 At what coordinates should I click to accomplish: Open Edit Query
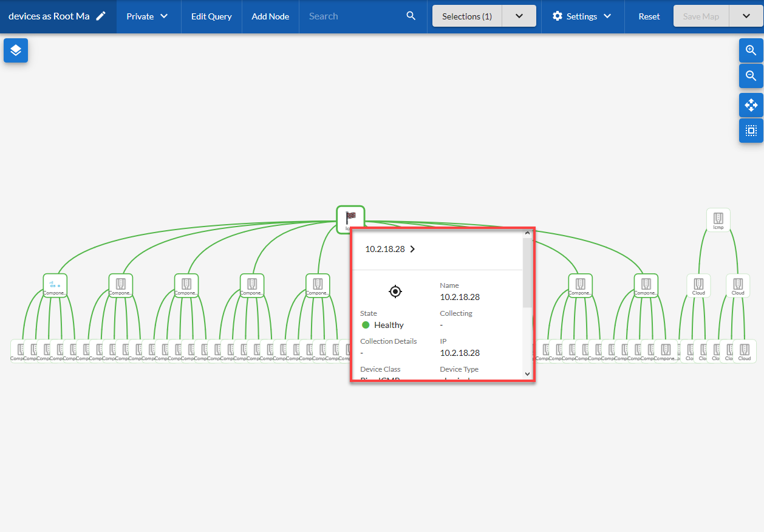coord(211,16)
